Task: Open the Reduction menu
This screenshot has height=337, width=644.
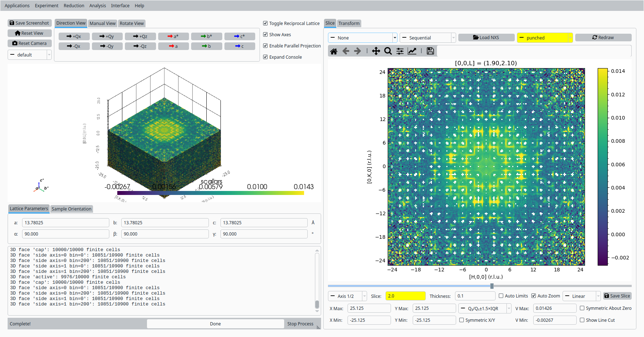Action: pyautogui.click(x=74, y=5)
